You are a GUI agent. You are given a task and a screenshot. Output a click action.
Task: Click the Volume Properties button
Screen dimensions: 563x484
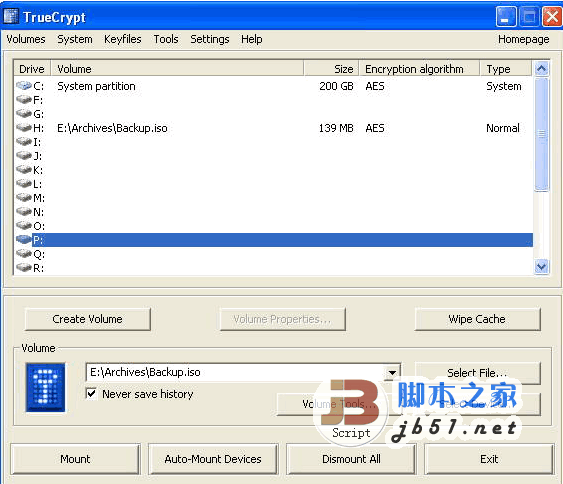[x=283, y=319]
